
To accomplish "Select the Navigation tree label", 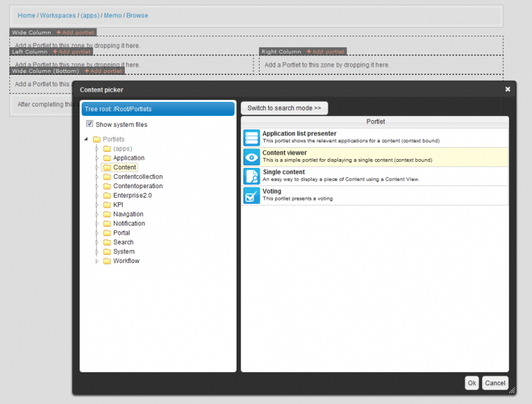I will (128, 214).
